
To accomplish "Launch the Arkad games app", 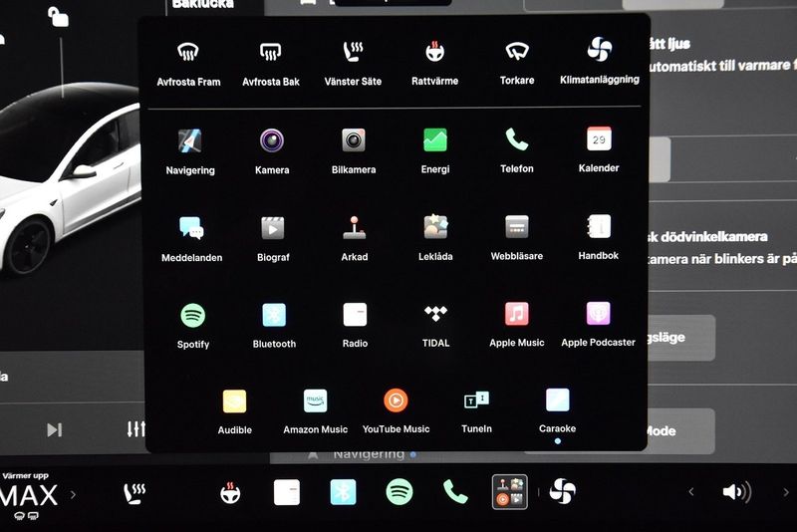I will click(x=355, y=238).
